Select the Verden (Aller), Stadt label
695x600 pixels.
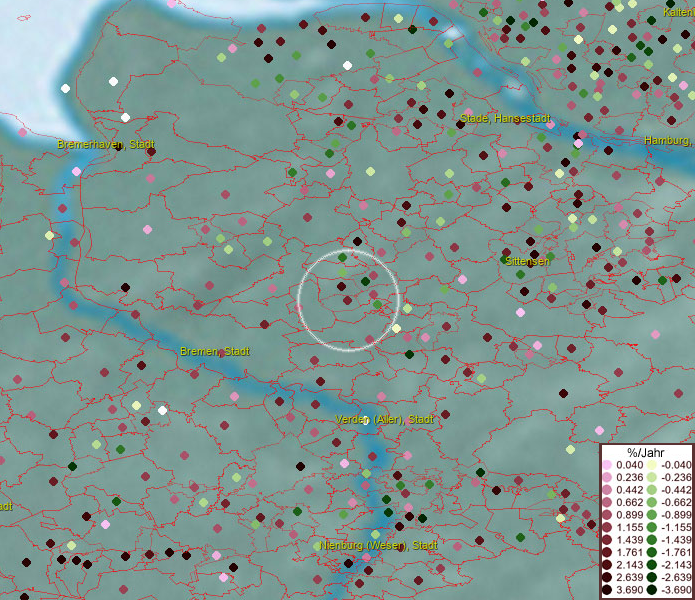(385, 420)
